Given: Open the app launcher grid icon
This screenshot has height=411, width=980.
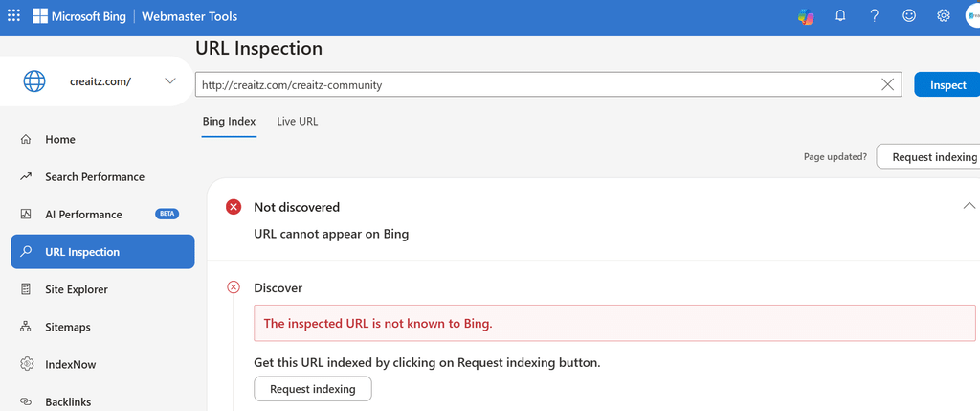Looking at the screenshot, I should (x=13, y=16).
